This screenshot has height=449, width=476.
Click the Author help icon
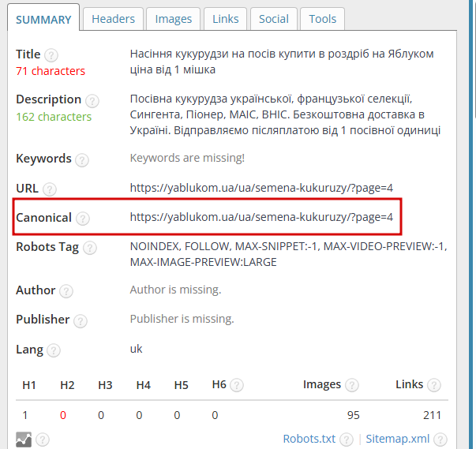66,291
